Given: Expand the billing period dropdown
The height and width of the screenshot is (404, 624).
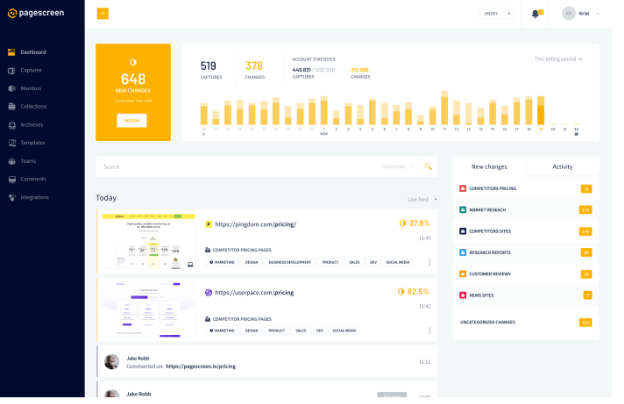Looking at the screenshot, I should coord(558,59).
